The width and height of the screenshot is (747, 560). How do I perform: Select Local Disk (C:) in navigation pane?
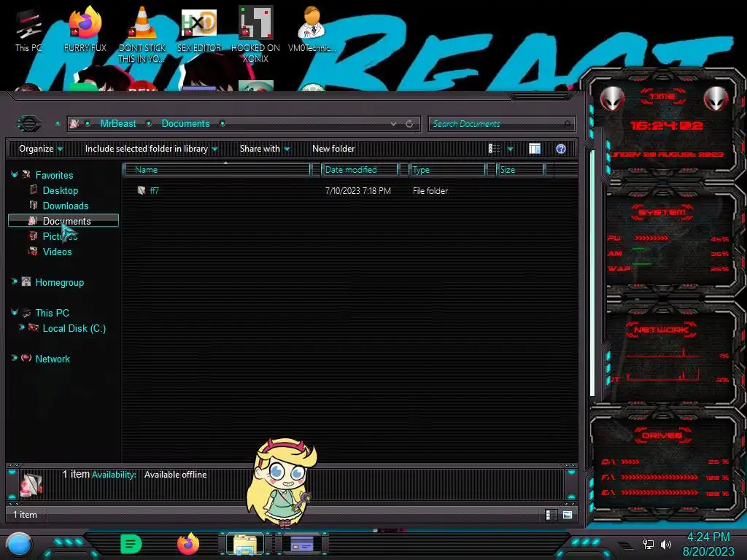pos(74,328)
